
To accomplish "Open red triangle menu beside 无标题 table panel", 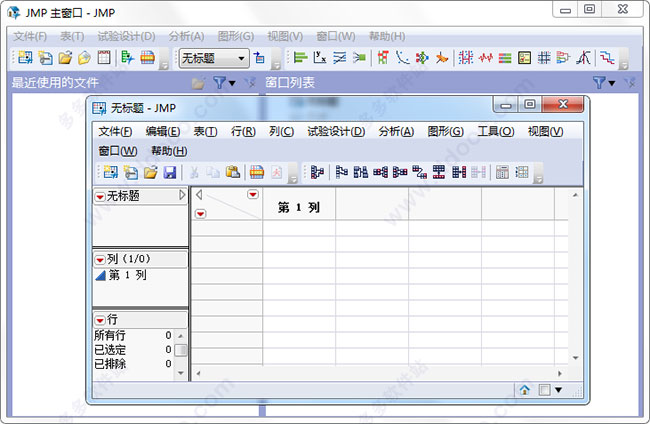I will click(100, 196).
